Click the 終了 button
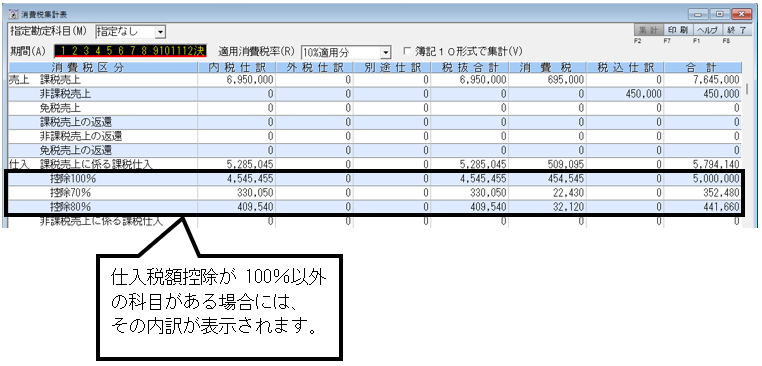Screen dimensions: 762x366 [x=736, y=29]
